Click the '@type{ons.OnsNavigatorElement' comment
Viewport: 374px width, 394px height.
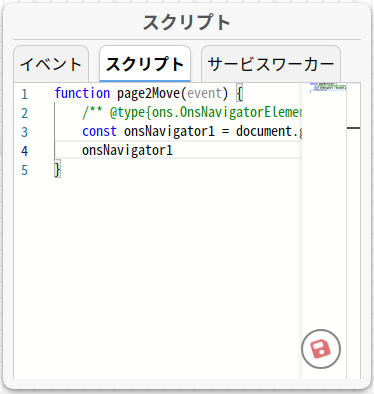tap(205, 113)
